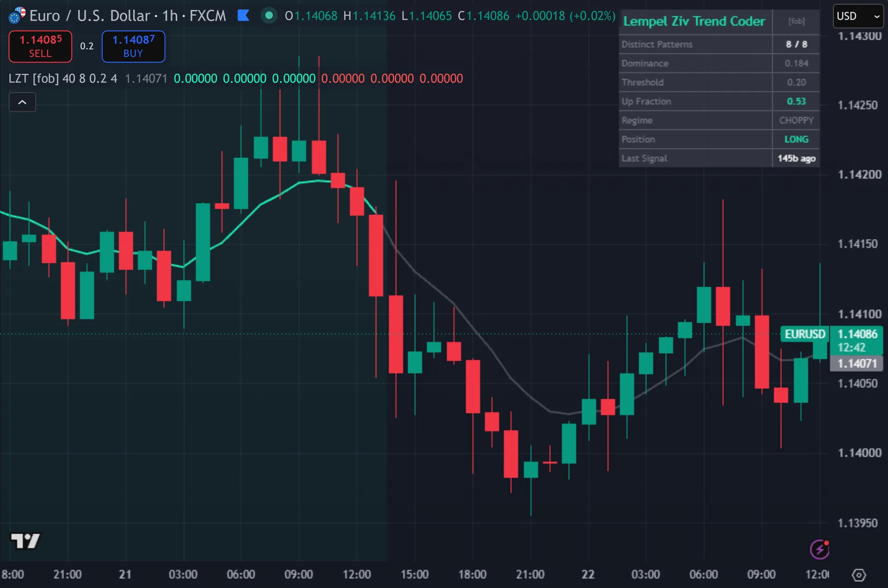
Task: Click the change value +0.00018 (+0.02%)
Action: 565,16
